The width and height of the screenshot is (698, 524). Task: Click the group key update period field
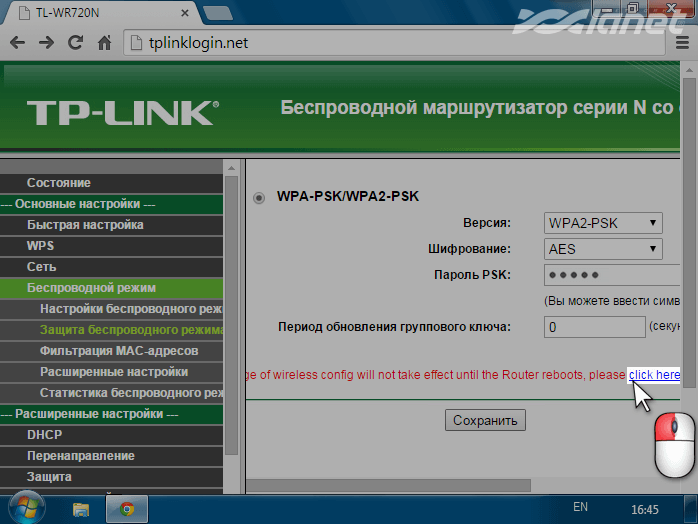(x=594, y=327)
